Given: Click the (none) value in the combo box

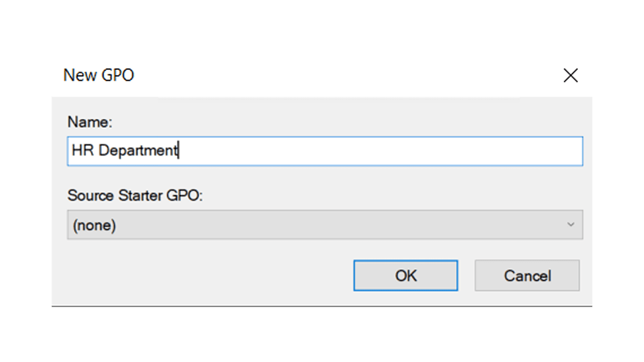Looking at the screenshot, I should click(94, 225).
